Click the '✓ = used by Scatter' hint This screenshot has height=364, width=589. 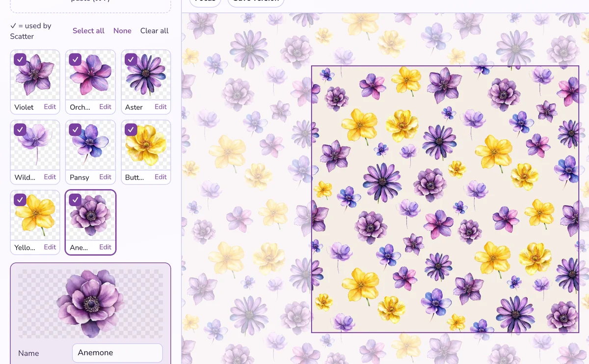tap(30, 31)
